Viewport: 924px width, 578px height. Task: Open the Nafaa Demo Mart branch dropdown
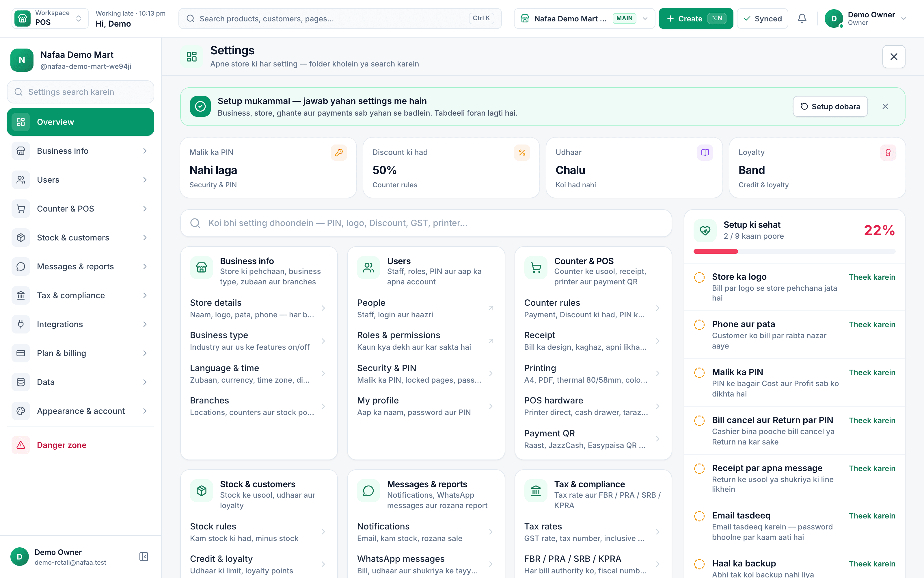[584, 18]
